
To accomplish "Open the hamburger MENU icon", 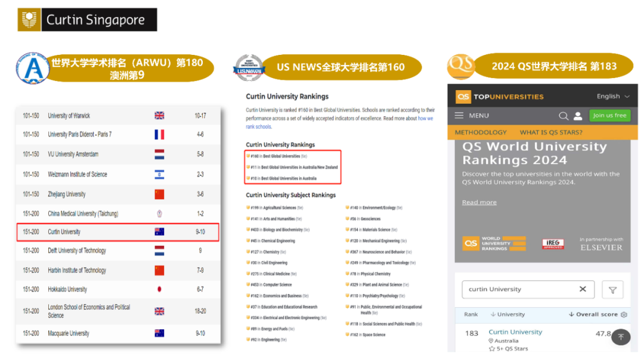I will 459,116.
